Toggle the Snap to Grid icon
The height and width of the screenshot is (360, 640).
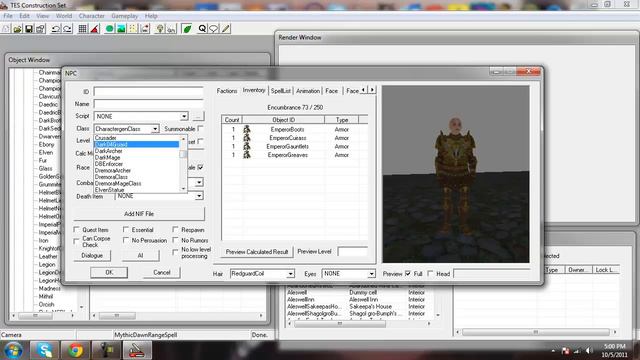[82, 29]
